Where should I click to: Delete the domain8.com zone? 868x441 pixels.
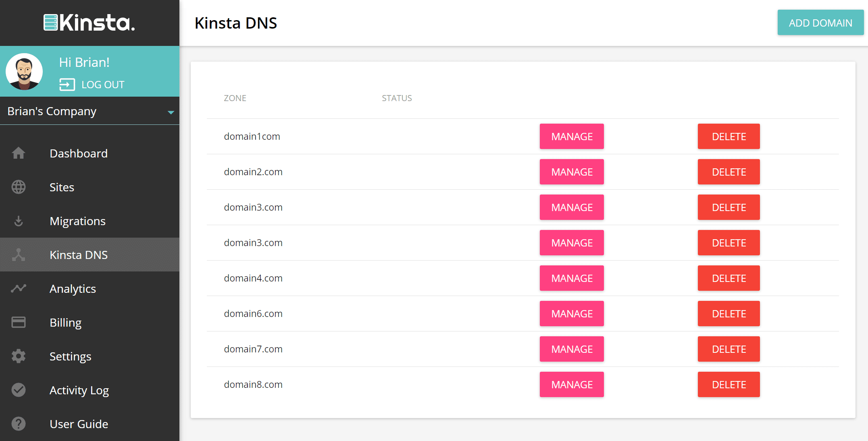click(x=728, y=384)
